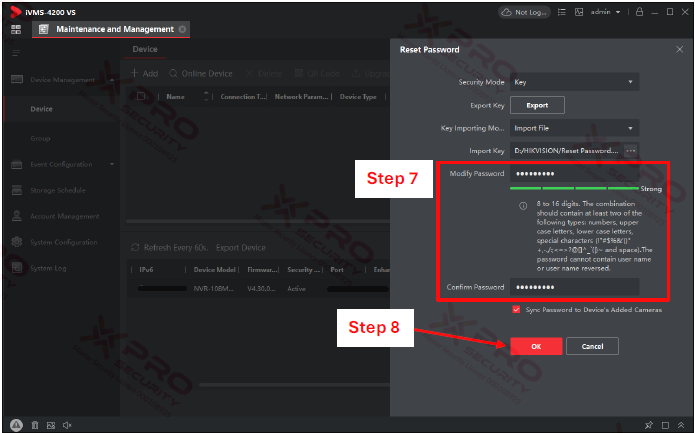Screen dimensions: 695x433
Task: Expand the alarm panel double-chevron icon
Action: coord(681,425)
